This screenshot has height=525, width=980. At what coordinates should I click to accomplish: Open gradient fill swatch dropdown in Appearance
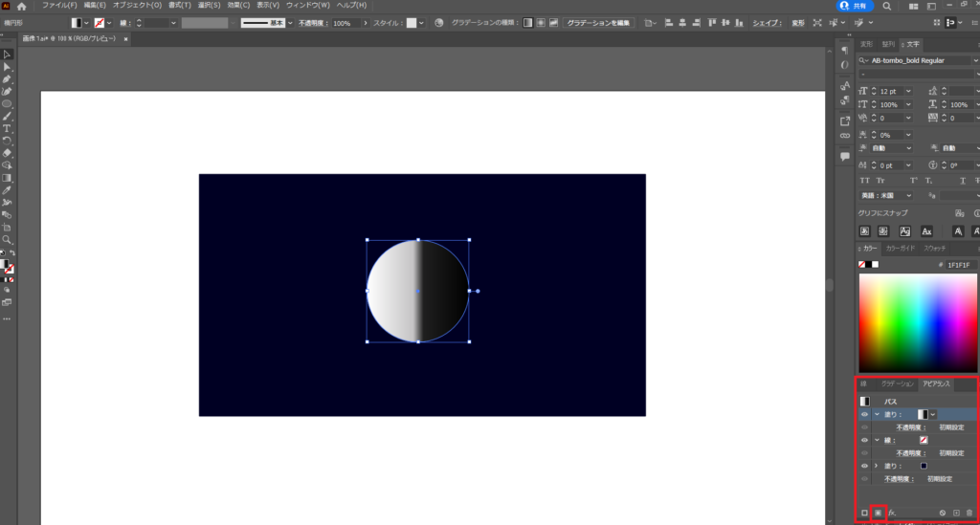tap(933, 414)
